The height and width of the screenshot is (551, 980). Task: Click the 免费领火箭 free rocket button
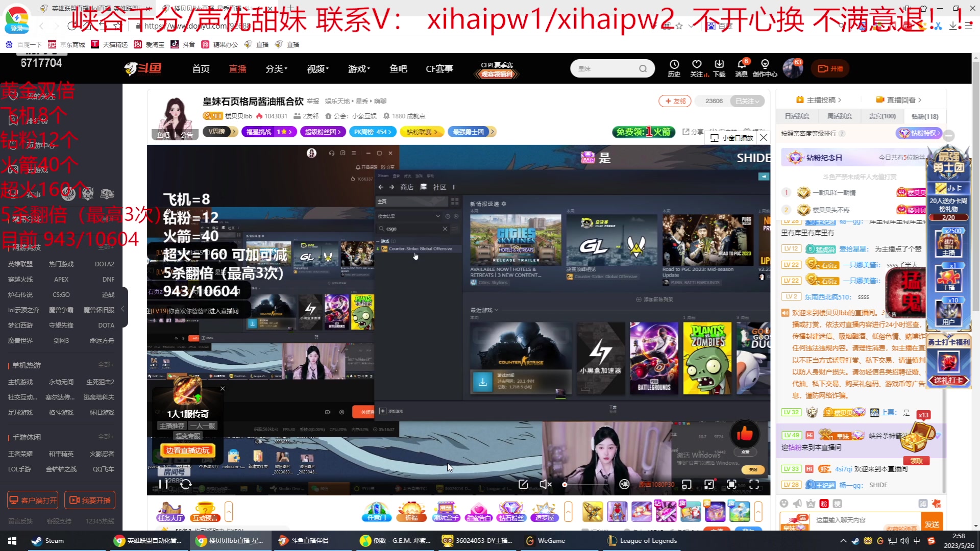click(x=643, y=132)
